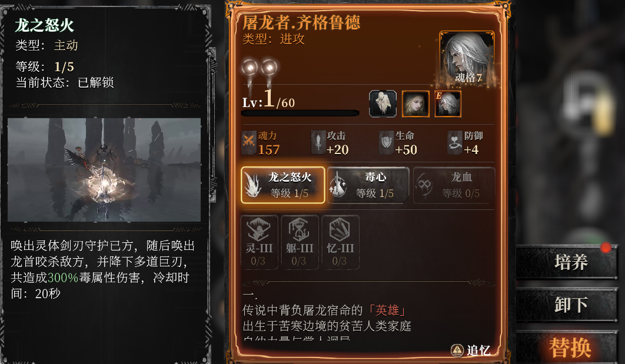The height and width of the screenshot is (364, 625).
Task: Open the 灵-III rune slot
Action: (259, 242)
